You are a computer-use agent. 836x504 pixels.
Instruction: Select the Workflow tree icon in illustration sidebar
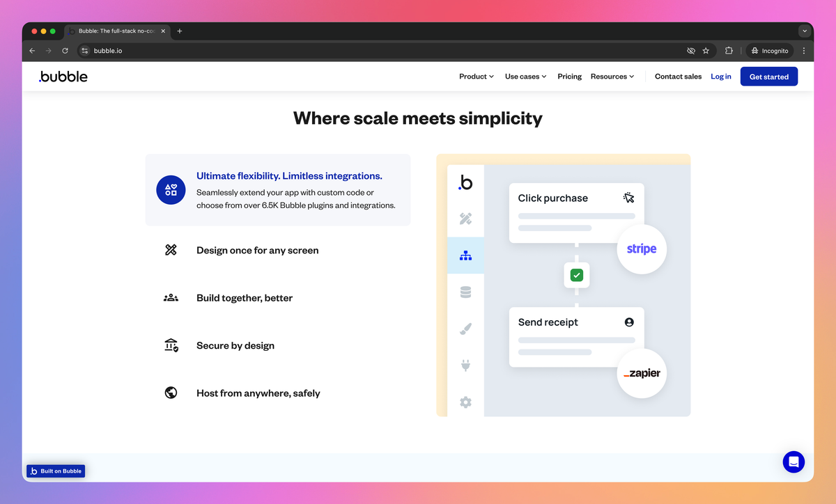(x=465, y=255)
